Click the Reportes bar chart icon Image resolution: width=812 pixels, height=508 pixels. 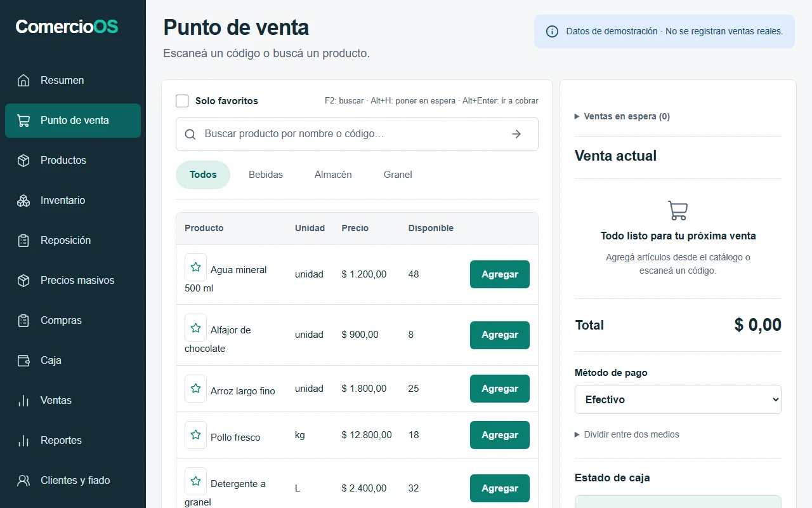click(x=23, y=441)
